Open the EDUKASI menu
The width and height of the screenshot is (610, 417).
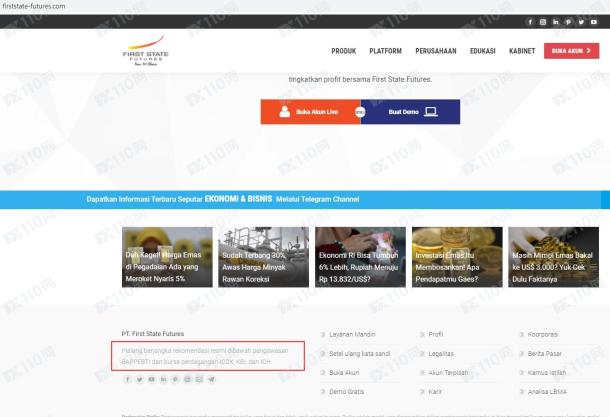point(483,51)
